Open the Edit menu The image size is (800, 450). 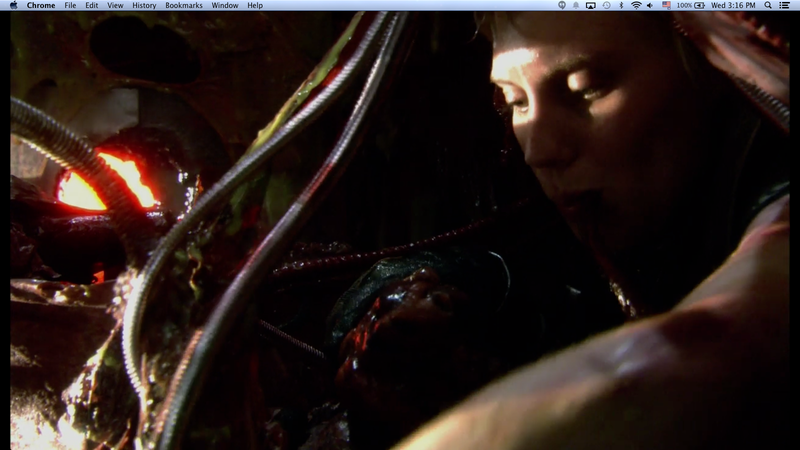92,5
